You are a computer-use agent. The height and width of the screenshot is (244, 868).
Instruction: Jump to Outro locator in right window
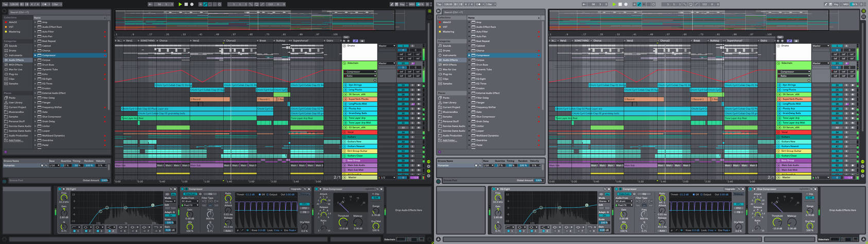point(763,41)
